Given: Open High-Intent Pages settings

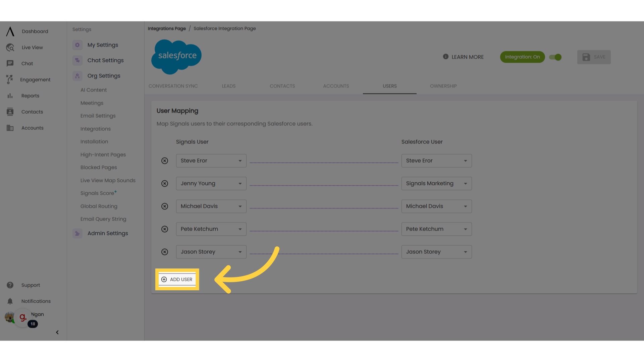Looking at the screenshot, I should 103,155.
